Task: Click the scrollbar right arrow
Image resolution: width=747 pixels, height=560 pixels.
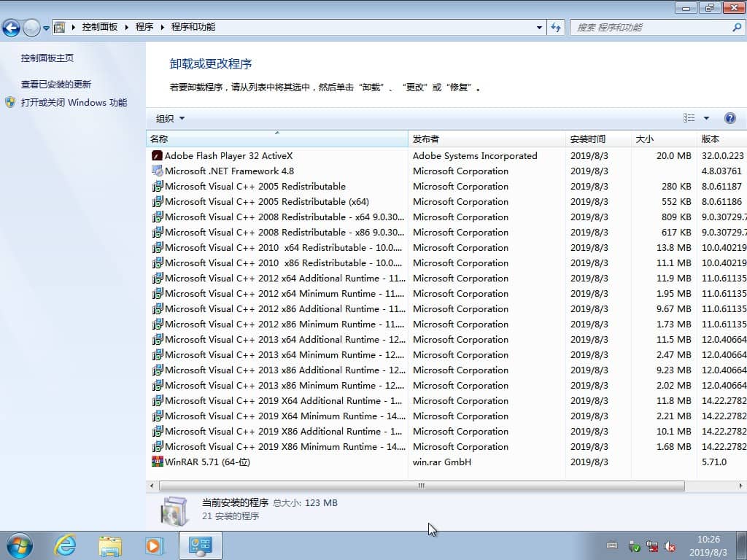Action: tap(740, 486)
